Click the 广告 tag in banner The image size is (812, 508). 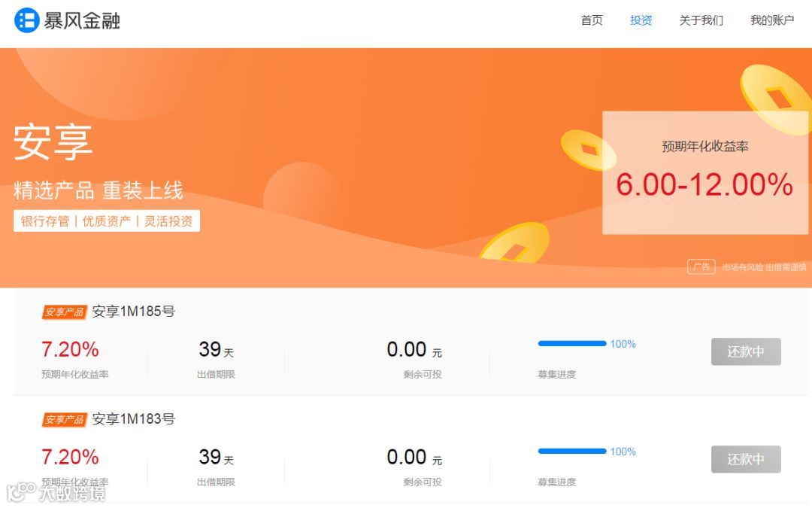tap(701, 267)
